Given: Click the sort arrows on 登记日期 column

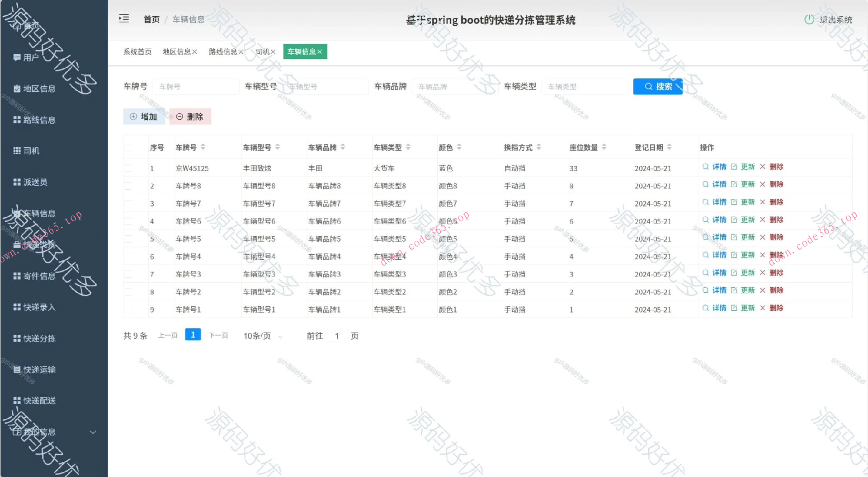Looking at the screenshot, I should [670, 147].
